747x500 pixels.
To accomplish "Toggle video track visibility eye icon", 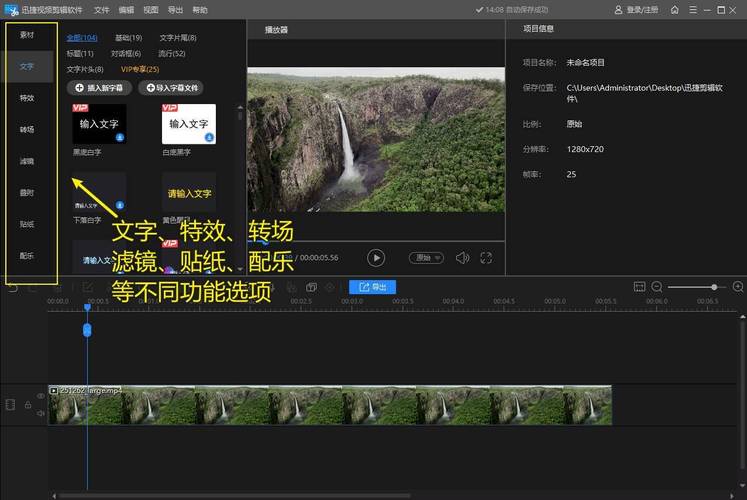I will 41,397.
